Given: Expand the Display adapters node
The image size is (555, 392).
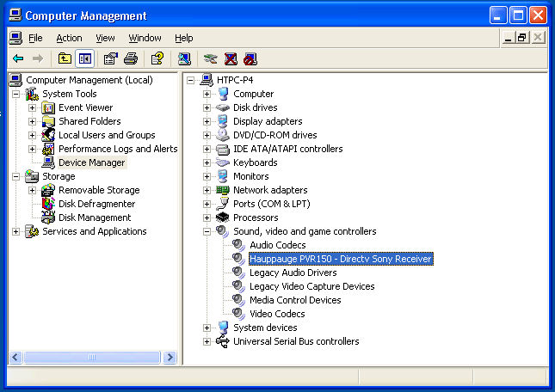Looking at the screenshot, I should (207, 121).
